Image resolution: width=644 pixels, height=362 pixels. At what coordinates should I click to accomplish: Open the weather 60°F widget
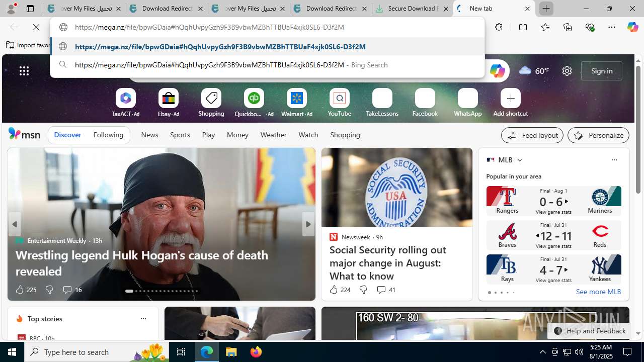534,71
